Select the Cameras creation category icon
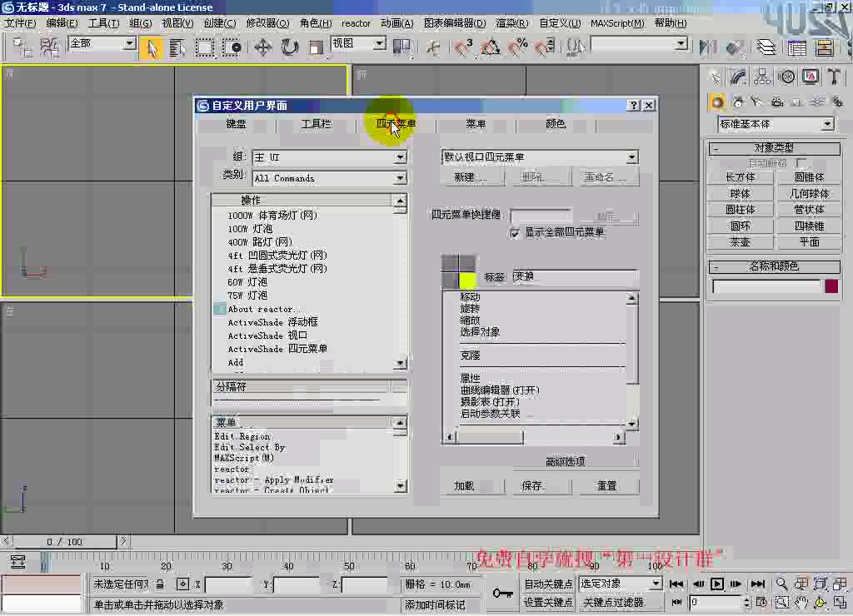The width and height of the screenshot is (853, 616). (x=776, y=102)
